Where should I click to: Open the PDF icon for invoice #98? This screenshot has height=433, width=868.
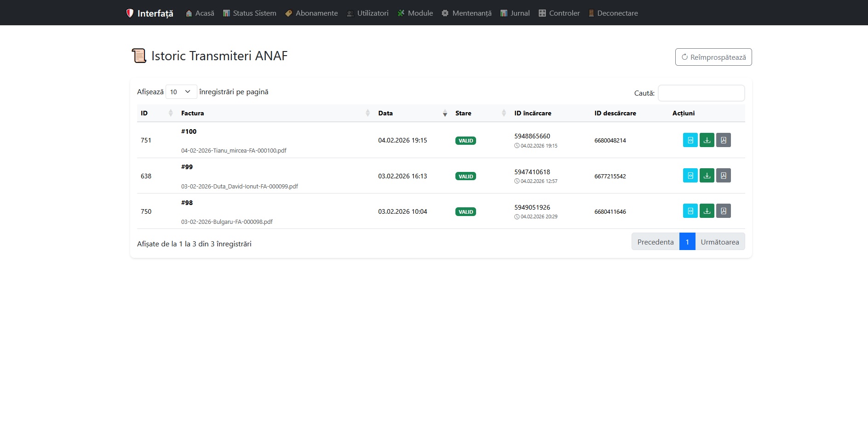[x=723, y=211]
